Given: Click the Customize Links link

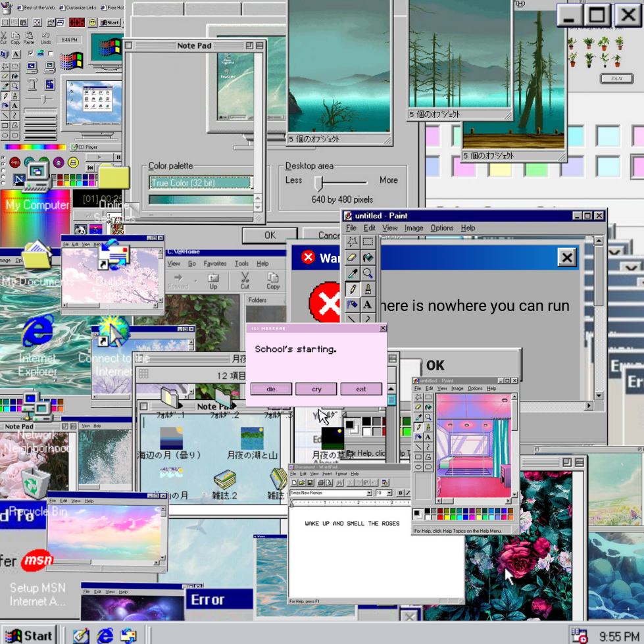Looking at the screenshot, I should click(78, 7).
